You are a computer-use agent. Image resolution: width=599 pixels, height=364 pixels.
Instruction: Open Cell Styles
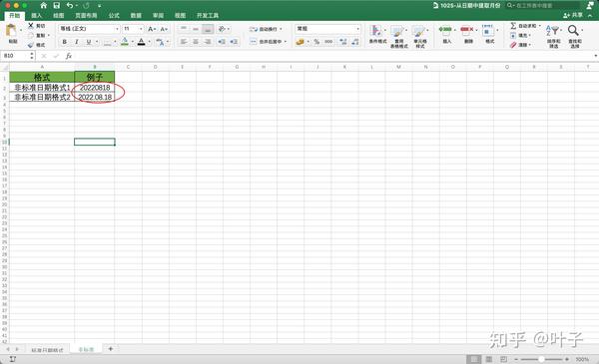point(420,36)
